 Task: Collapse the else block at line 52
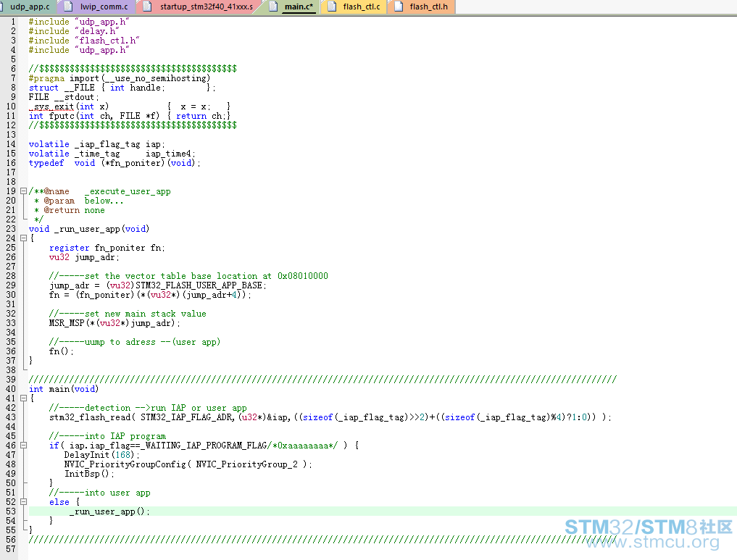point(23,502)
